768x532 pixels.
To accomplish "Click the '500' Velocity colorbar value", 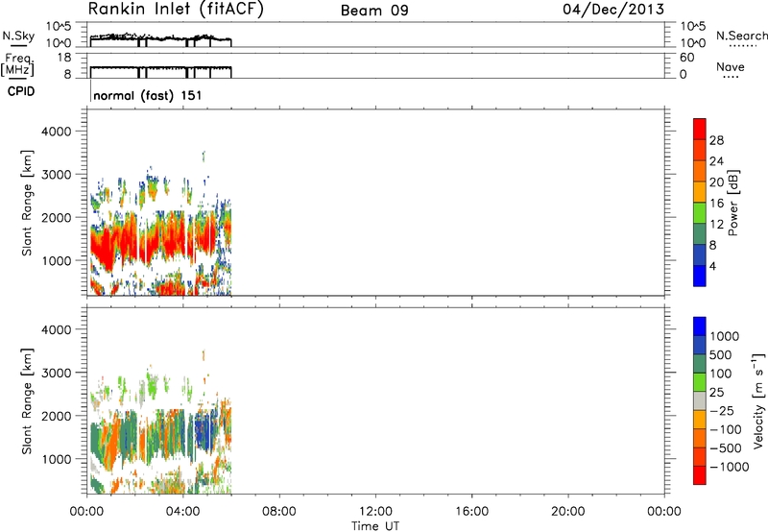I will [x=721, y=354].
